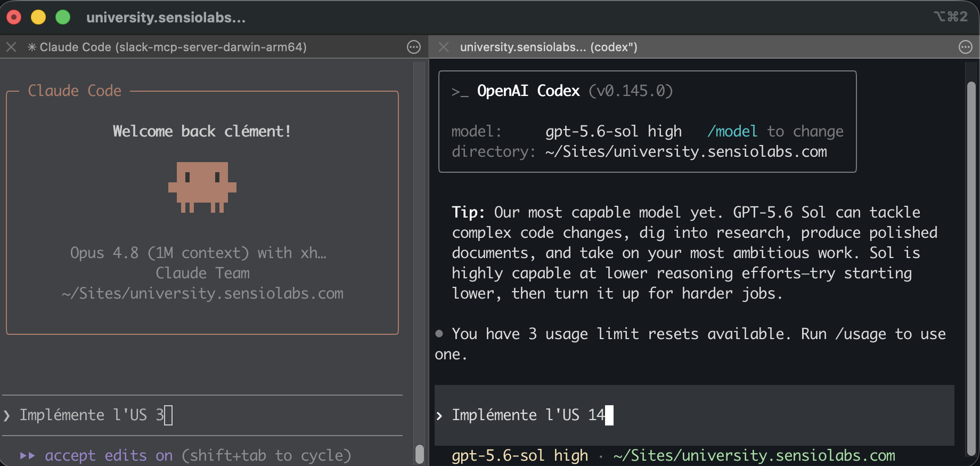Click the 'Opus 4.8 (1M context)' model line
Screen dimensions: 980x466
pos(198,253)
